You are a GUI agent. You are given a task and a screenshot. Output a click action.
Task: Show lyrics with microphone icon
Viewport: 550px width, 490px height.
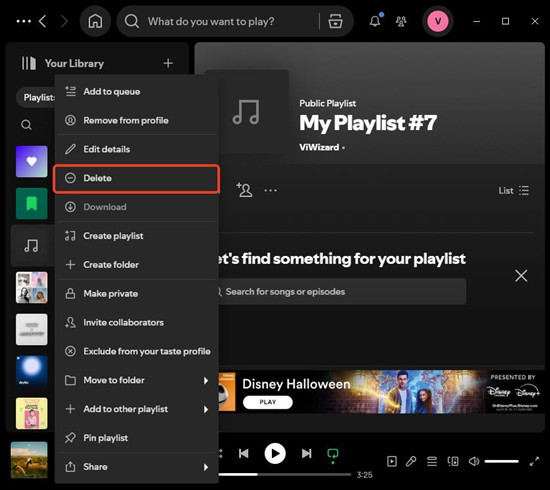pyautogui.click(x=411, y=461)
